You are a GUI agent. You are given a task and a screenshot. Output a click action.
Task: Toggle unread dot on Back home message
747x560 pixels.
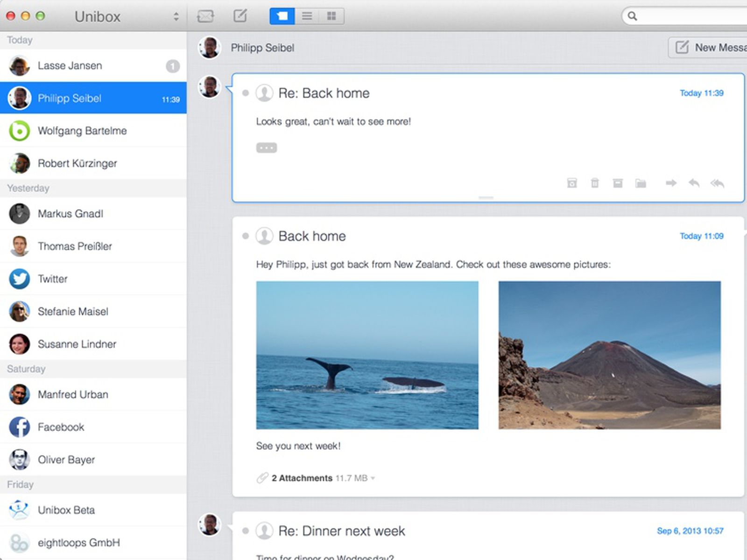246,236
